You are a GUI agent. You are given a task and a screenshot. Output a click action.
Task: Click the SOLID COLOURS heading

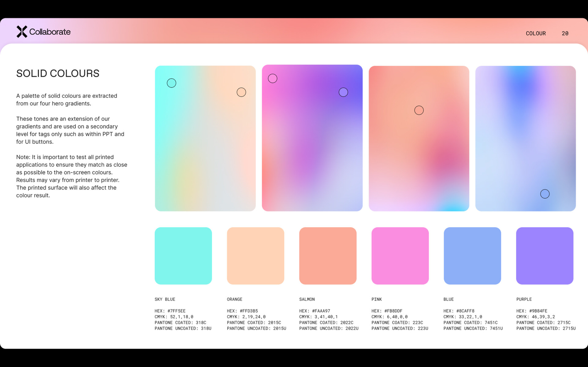point(58,73)
